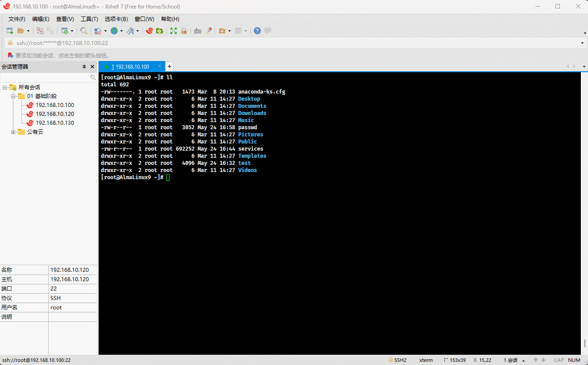Toggle full screen mode icon

[174, 31]
